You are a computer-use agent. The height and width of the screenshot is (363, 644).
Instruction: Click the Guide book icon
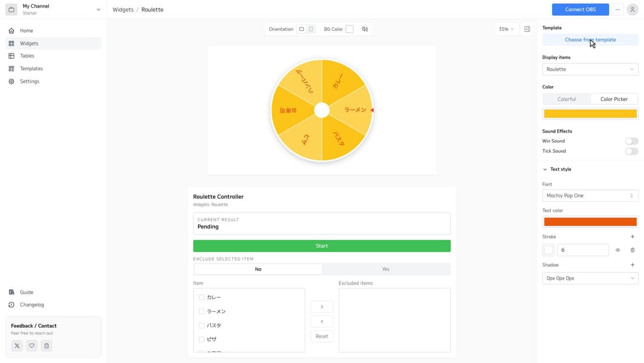[x=11, y=293]
